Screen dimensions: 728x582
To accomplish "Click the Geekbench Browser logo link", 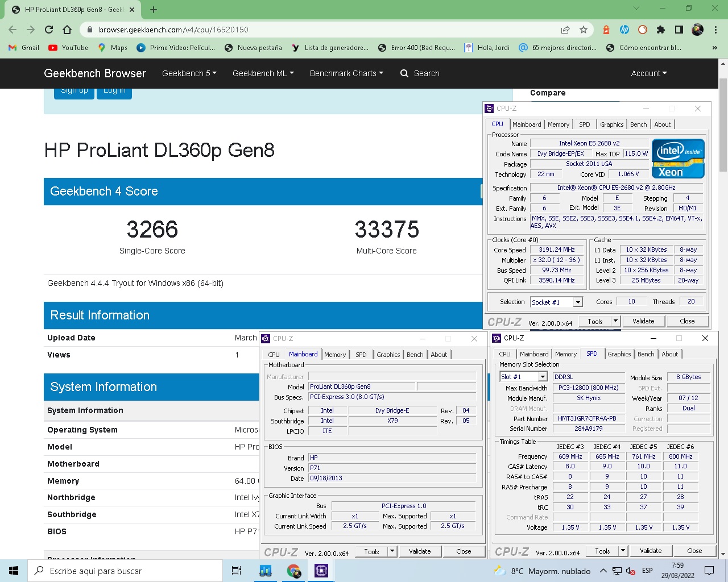I will click(x=95, y=73).
